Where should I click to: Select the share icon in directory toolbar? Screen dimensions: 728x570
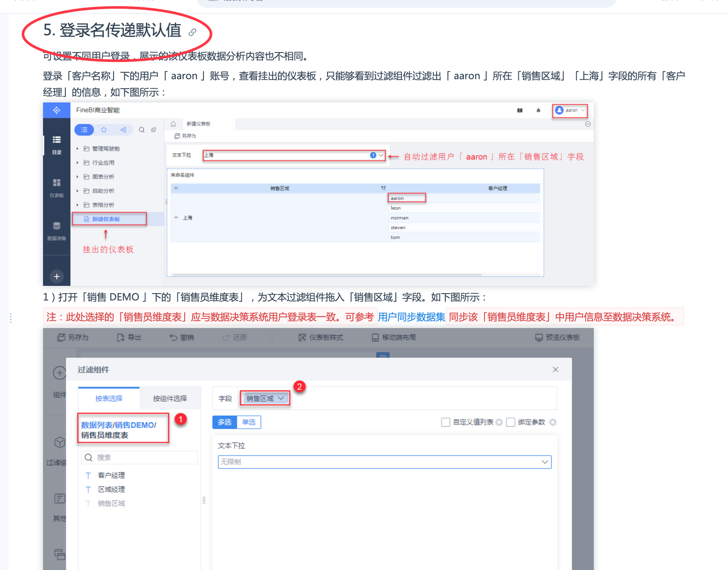tap(123, 130)
